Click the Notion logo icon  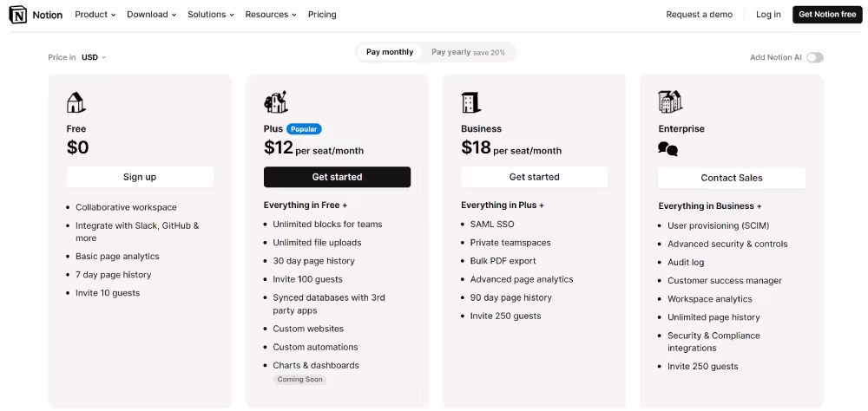coord(18,15)
